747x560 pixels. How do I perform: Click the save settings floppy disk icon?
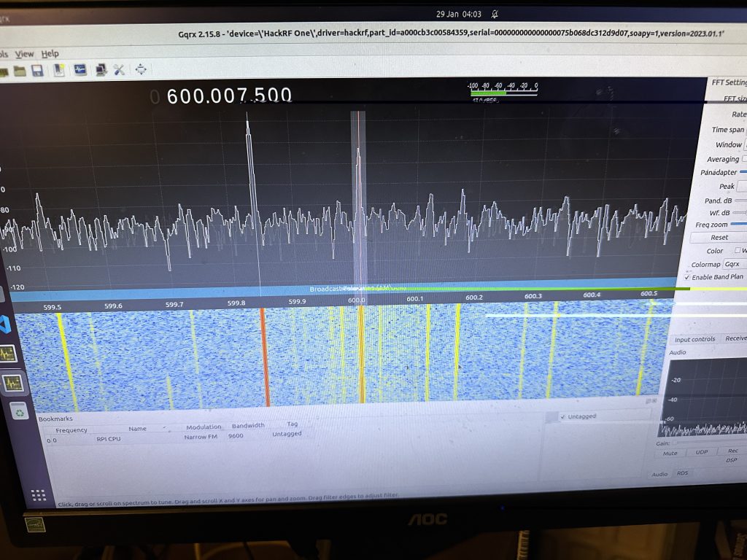pyautogui.click(x=38, y=71)
